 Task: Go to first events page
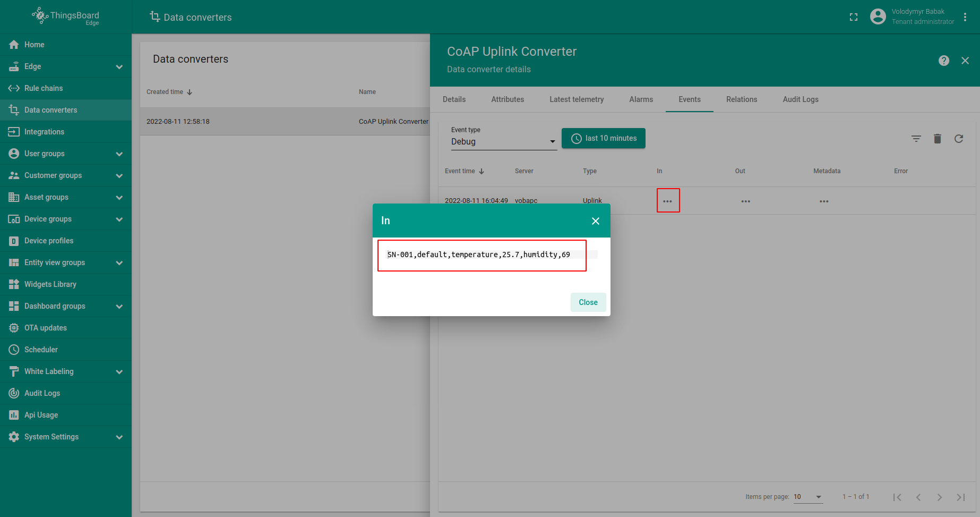[897, 497]
